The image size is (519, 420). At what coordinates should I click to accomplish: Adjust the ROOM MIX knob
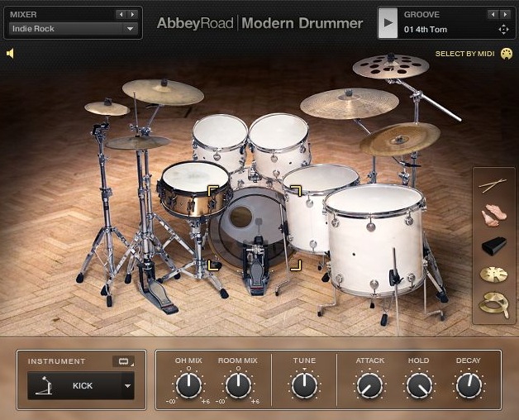(x=238, y=385)
